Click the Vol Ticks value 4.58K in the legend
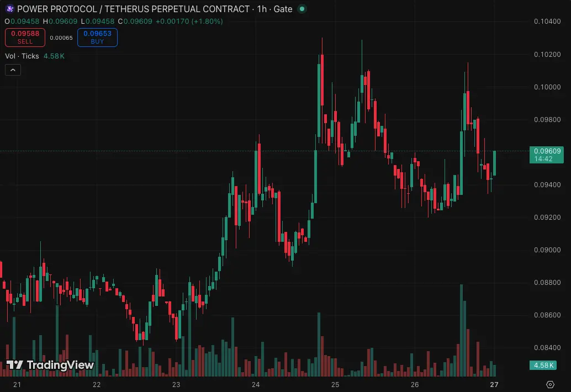The height and width of the screenshot is (392, 571). tap(54, 56)
